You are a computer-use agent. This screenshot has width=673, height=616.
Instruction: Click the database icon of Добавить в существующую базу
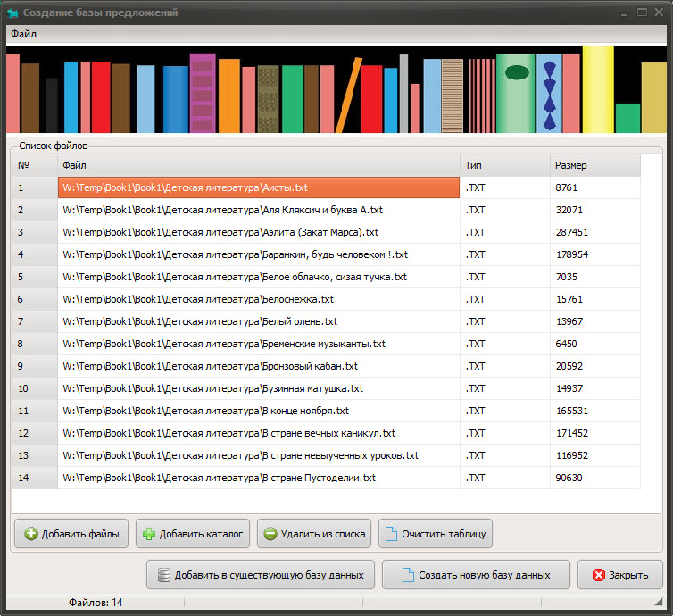coord(164,575)
